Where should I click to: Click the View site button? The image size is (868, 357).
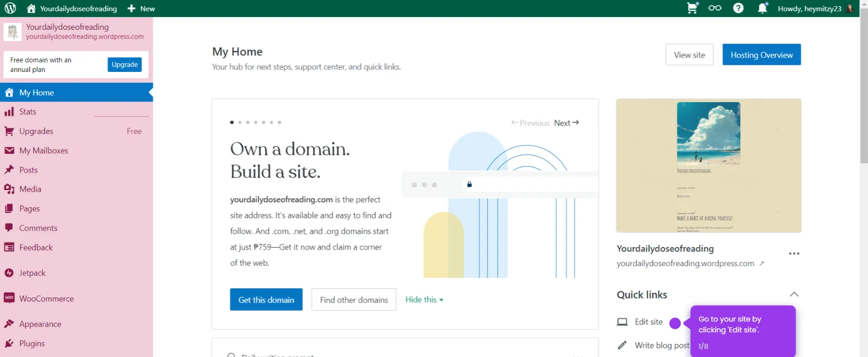pos(689,55)
